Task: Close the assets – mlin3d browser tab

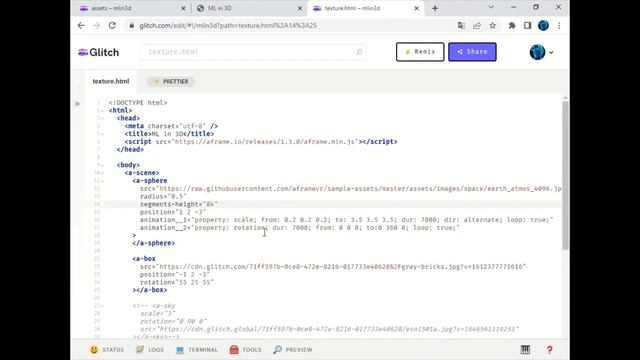Action: 183,8
